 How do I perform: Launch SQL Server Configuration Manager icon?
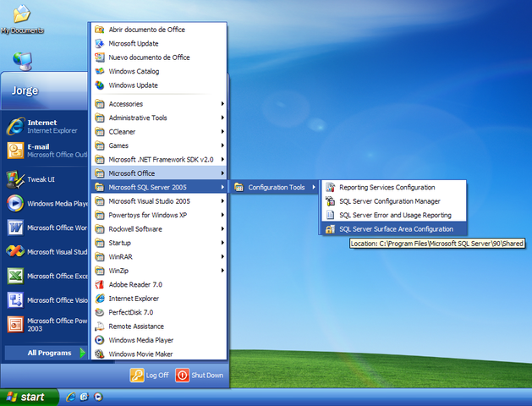330,201
